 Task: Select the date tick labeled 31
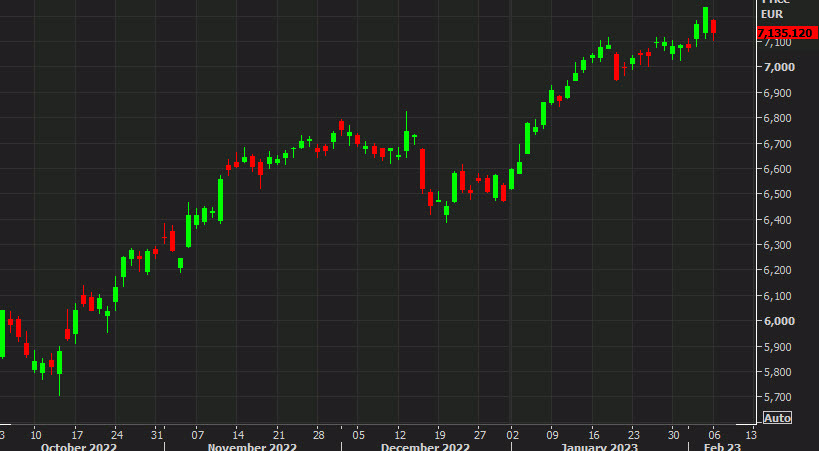tap(157, 435)
